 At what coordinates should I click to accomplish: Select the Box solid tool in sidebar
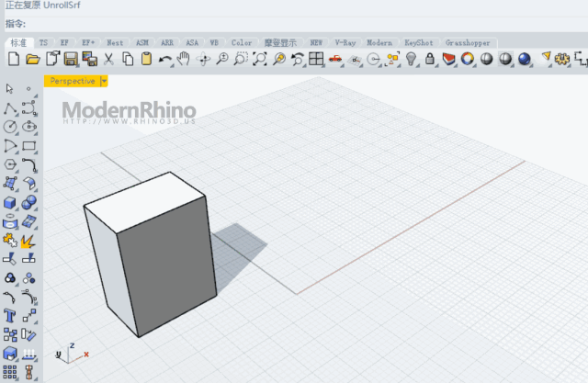10,203
